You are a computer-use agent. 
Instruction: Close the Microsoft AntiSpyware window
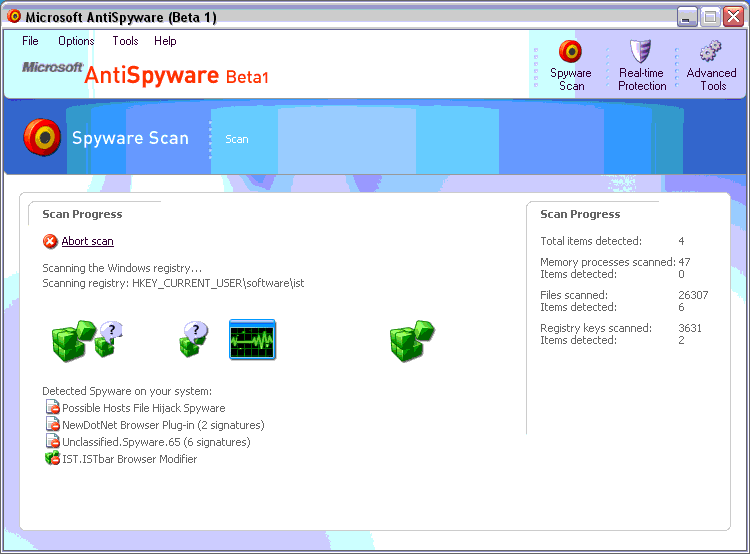tap(733, 17)
